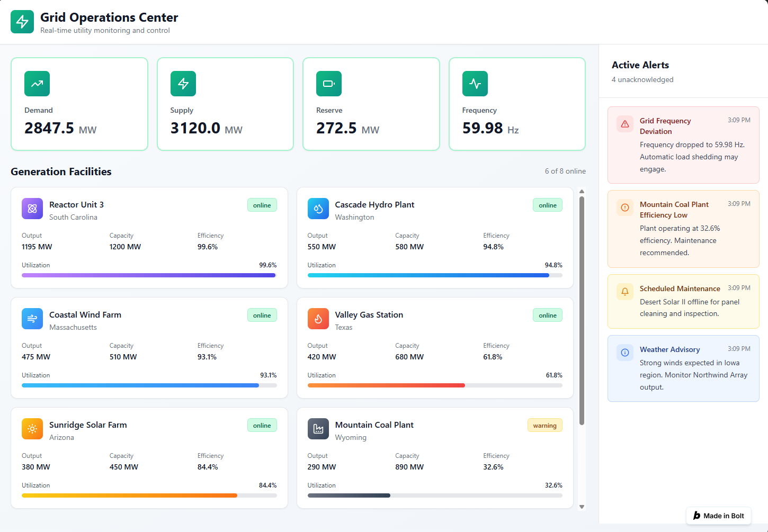Click the facilities list scroll down arrow
This screenshot has height=532, width=768.
582,507
